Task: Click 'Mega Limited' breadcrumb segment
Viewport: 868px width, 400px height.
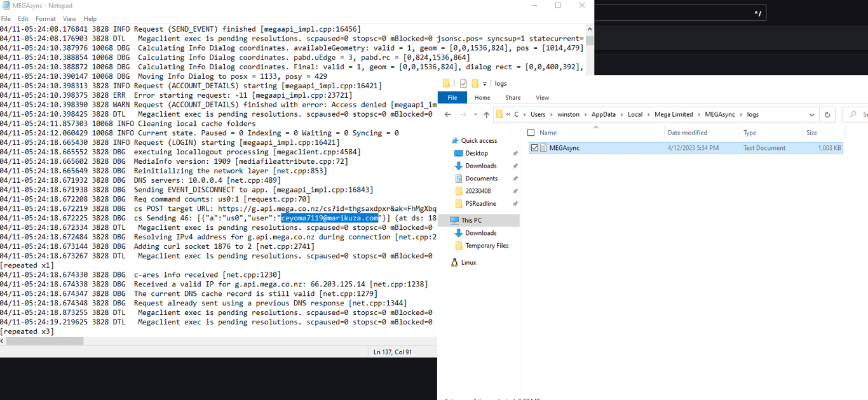Action: tap(674, 115)
